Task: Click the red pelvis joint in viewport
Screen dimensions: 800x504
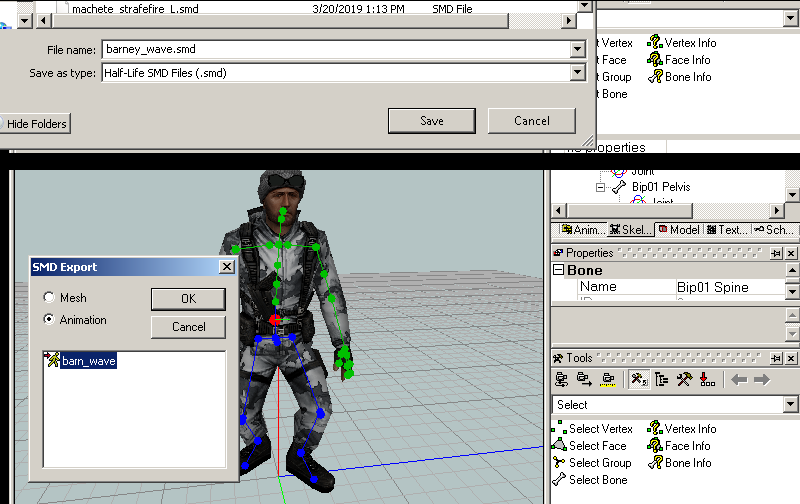Action: point(275,320)
